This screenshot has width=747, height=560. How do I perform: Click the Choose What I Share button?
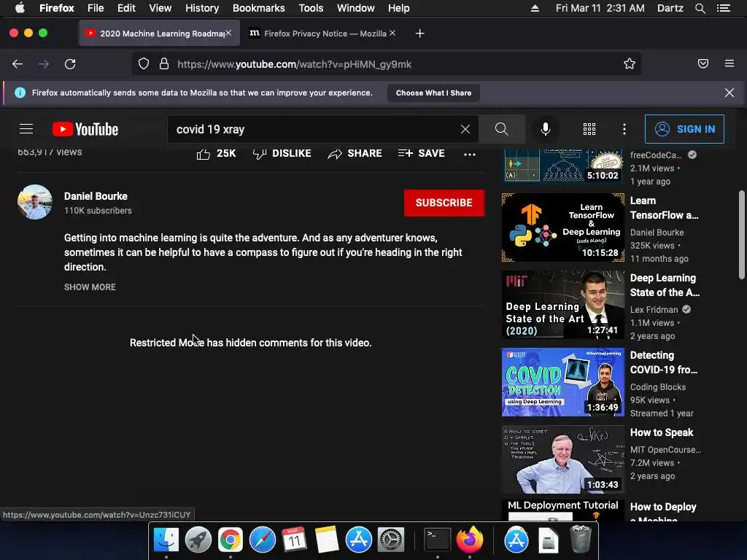click(433, 93)
